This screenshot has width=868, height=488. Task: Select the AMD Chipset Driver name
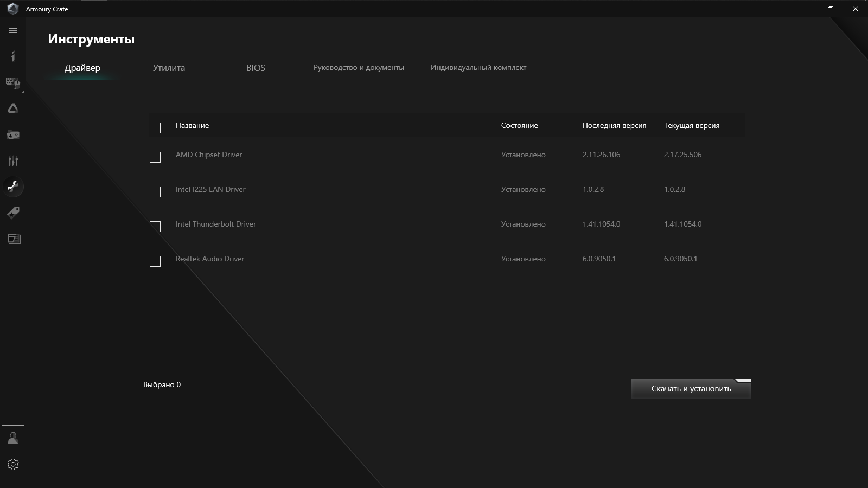click(209, 155)
